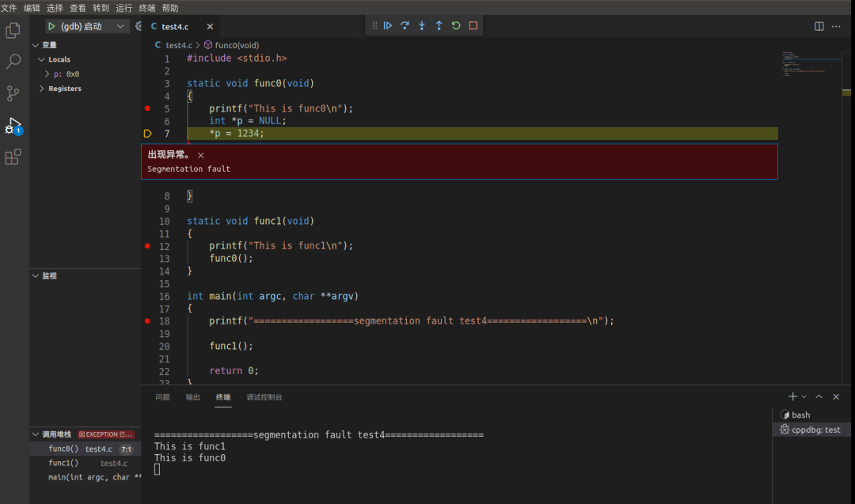This screenshot has height=504, width=855.
Task: Open the Search view in activity bar
Action: (x=13, y=62)
